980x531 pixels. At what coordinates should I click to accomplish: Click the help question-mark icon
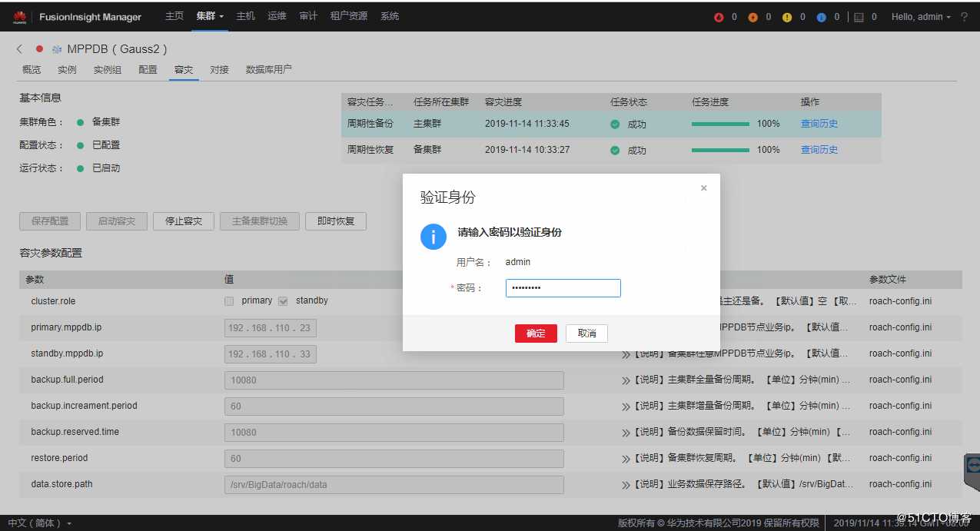tap(965, 16)
